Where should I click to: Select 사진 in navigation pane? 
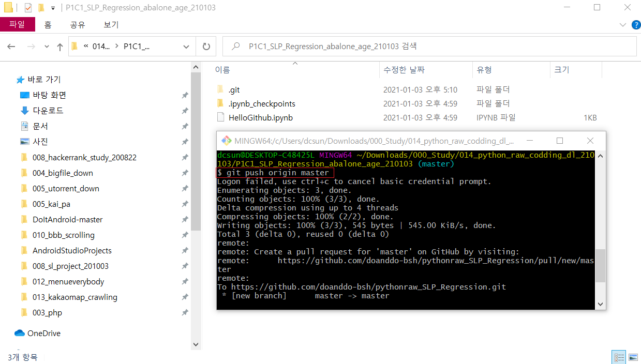coord(40,142)
